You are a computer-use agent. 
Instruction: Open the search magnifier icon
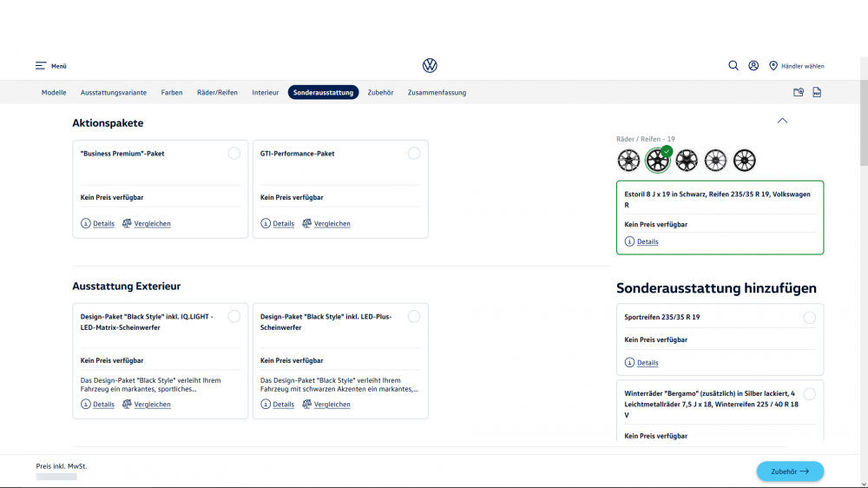tap(733, 65)
